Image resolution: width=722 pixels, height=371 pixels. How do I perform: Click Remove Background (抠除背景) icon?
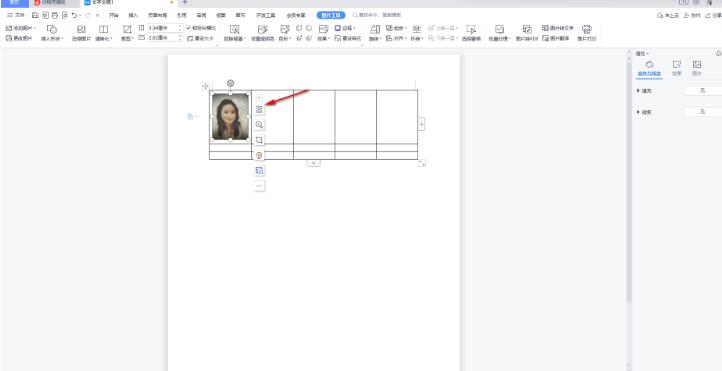[x=235, y=29]
